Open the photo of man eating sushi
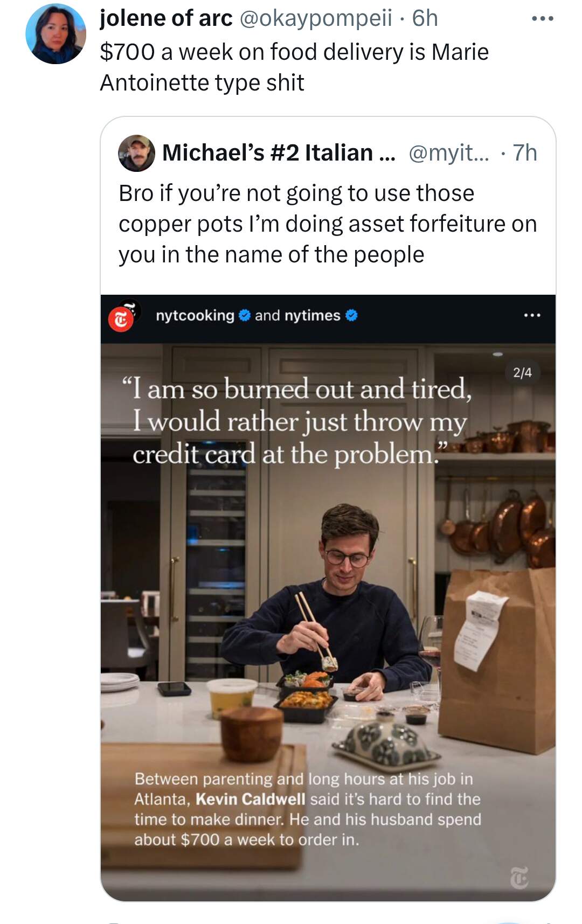Image resolution: width=582 pixels, height=924 pixels. [x=328, y=622]
